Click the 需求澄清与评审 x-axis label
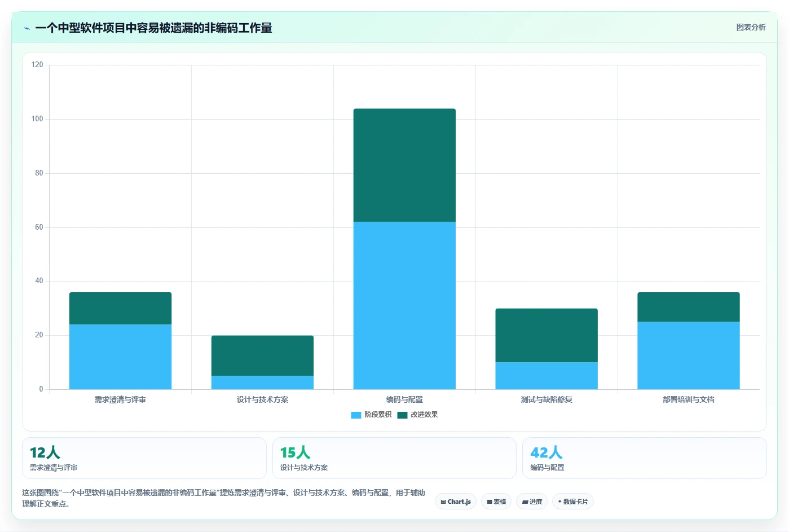 pos(120,399)
